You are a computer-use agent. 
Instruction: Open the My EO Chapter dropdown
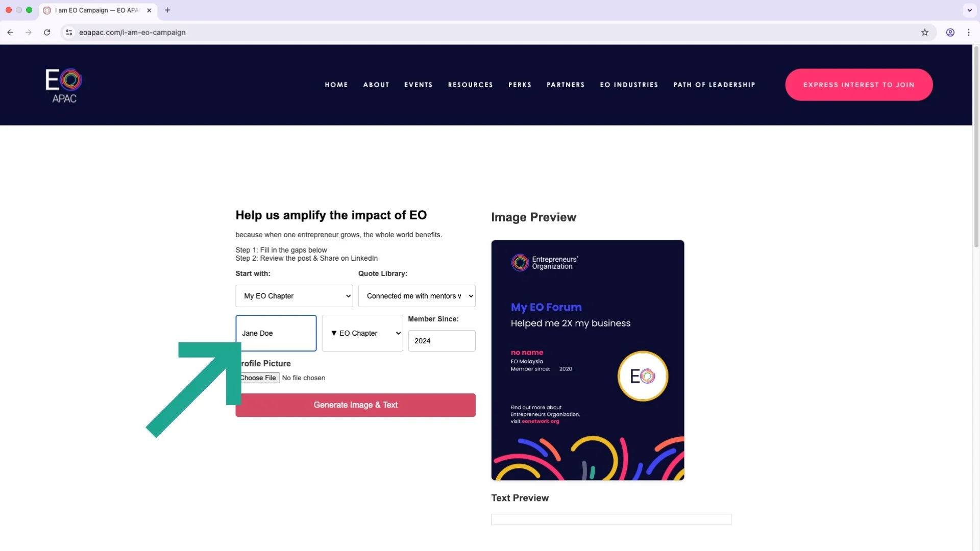294,296
